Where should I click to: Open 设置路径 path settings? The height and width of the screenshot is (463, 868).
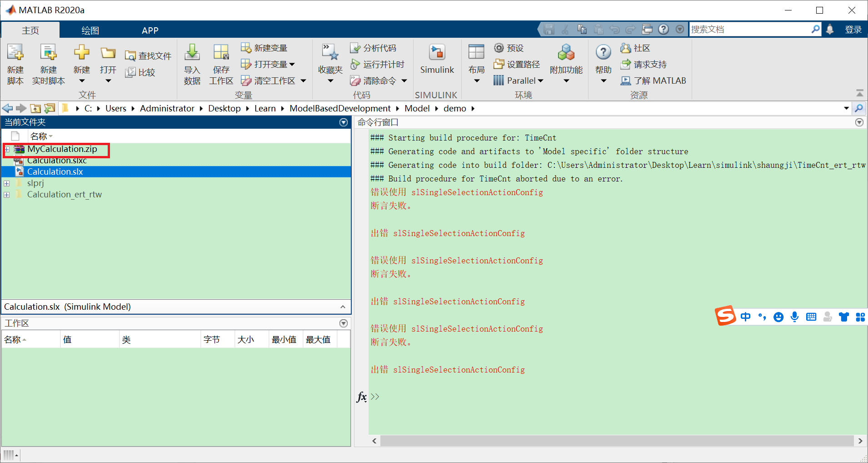point(517,64)
